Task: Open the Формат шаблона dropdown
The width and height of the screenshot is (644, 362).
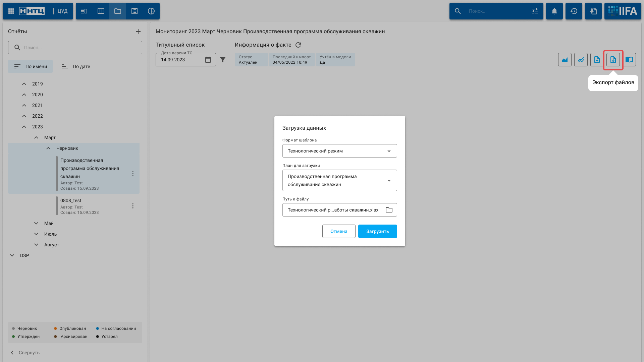Action: [339, 151]
